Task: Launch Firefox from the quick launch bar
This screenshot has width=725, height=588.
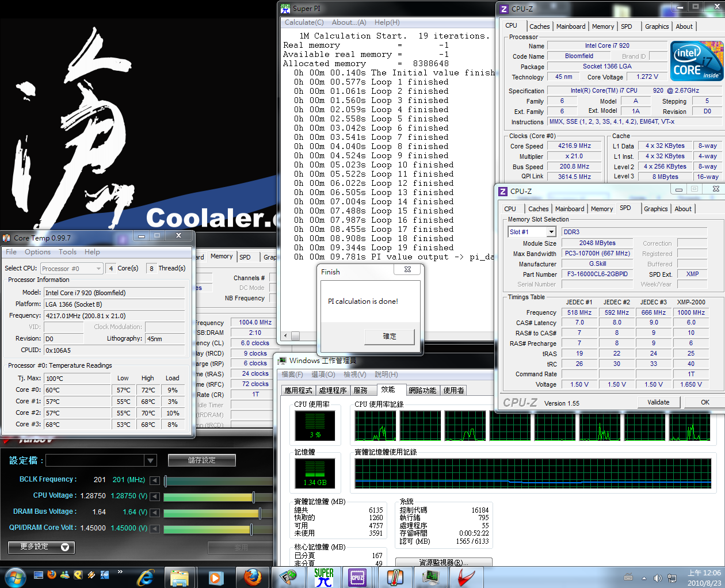Action: pos(52,574)
